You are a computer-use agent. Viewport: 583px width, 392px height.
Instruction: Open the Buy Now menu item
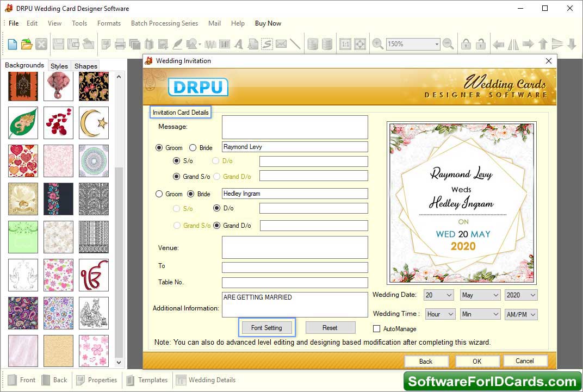(x=268, y=23)
